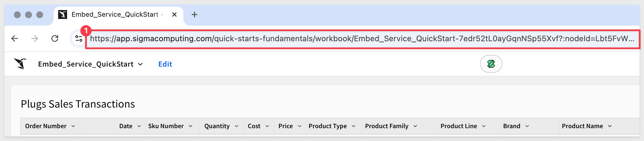This screenshot has width=644, height=141.
Task: Click the green circular badge icon
Action: (x=491, y=64)
